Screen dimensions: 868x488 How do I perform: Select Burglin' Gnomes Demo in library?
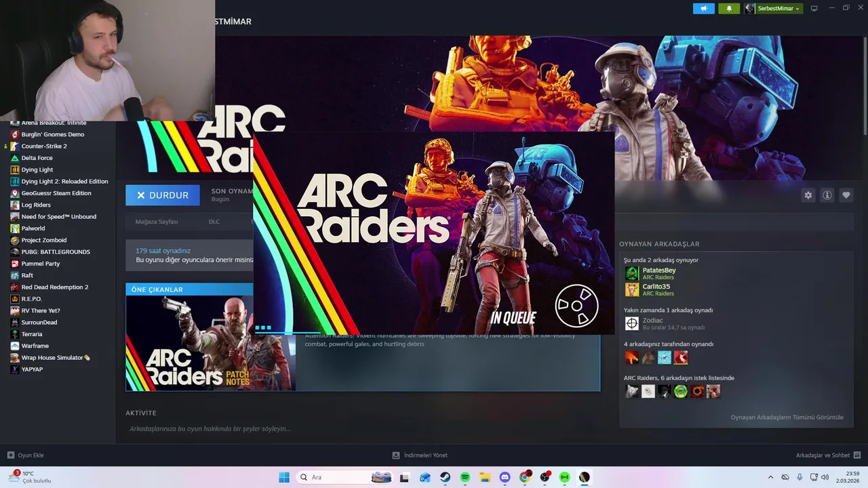[52, 134]
